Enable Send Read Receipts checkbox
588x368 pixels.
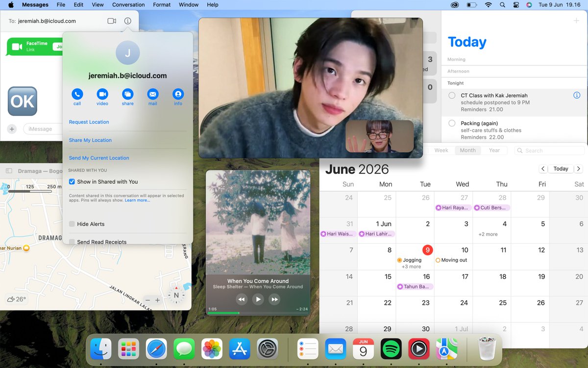(x=72, y=242)
